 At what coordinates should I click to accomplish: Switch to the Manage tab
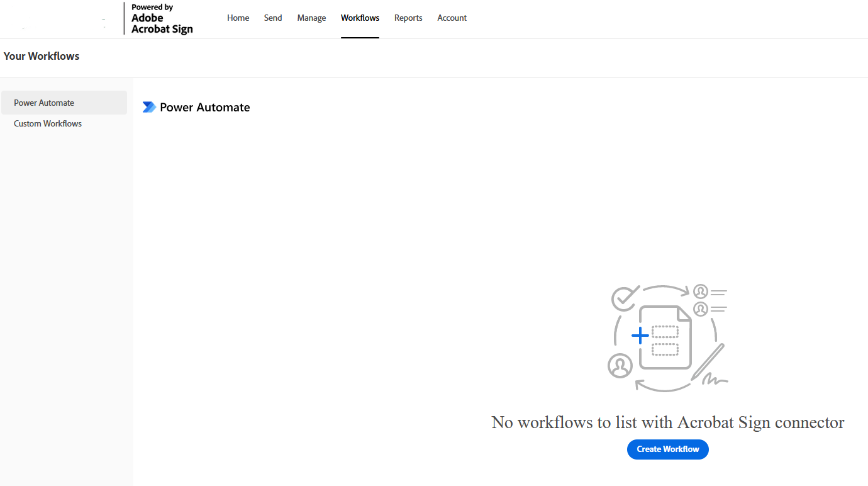[x=311, y=18]
